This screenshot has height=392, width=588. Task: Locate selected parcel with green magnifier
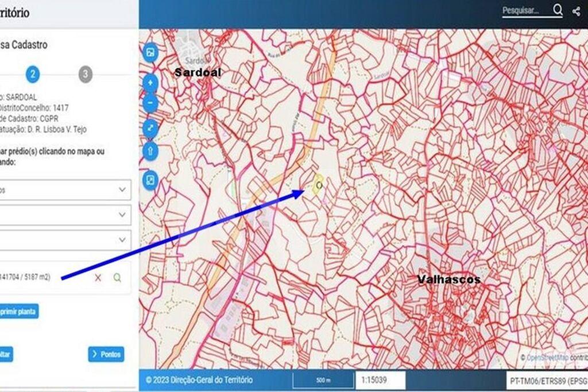point(117,278)
